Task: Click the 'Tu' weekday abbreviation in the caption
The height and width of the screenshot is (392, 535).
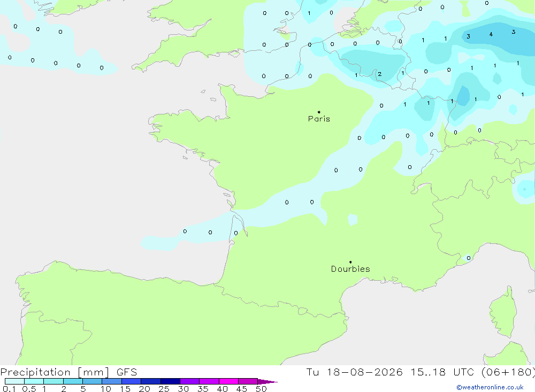Action: click(x=312, y=372)
